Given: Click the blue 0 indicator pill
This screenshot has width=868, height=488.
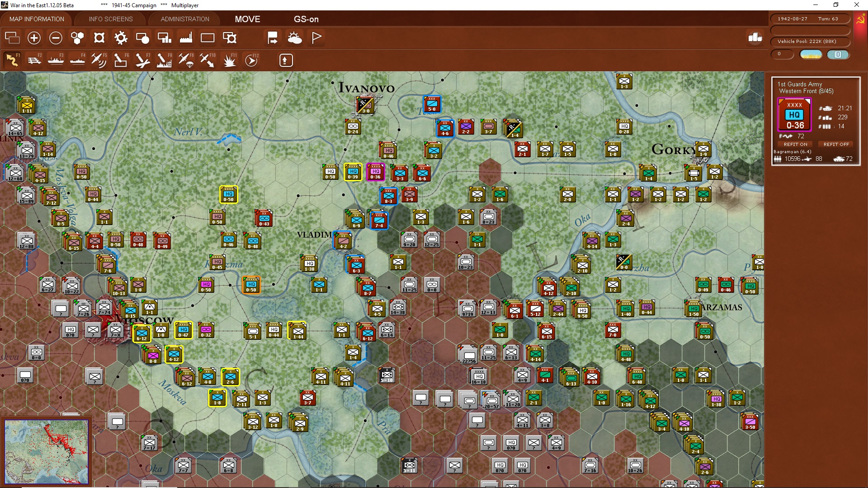Looking at the screenshot, I should pos(838,55).
